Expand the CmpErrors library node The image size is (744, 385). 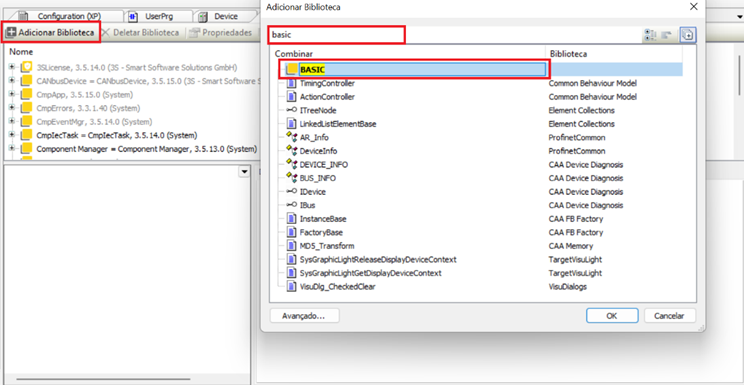[x=11, y=108]
